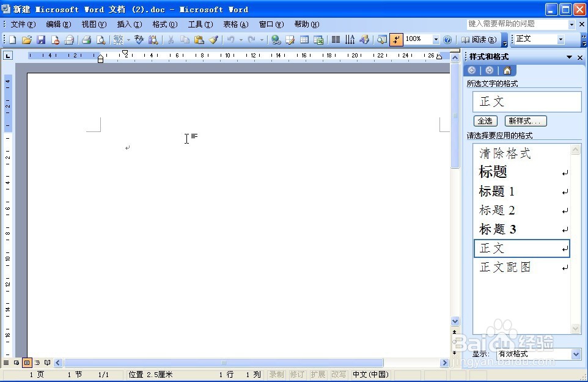Screen dimensions: 588x382
Task: Switch to outline view
Action: 36,362
